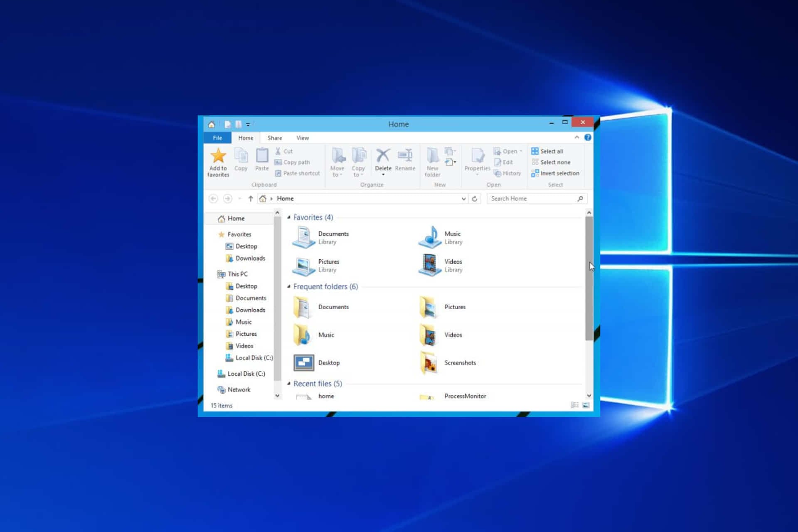The width and height of the screenshot is (798, 532).
Task: Switch to the View tab
Action: tap(303, 138)
